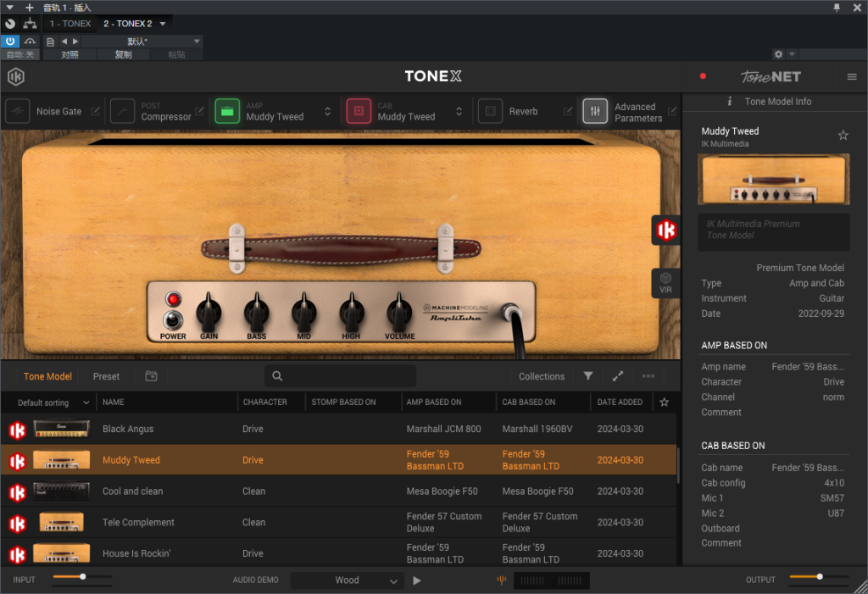Viewport: 868px width, 594px height.
Task: Favorite Muddy Tweed with the star
Action: click(843, 135)
